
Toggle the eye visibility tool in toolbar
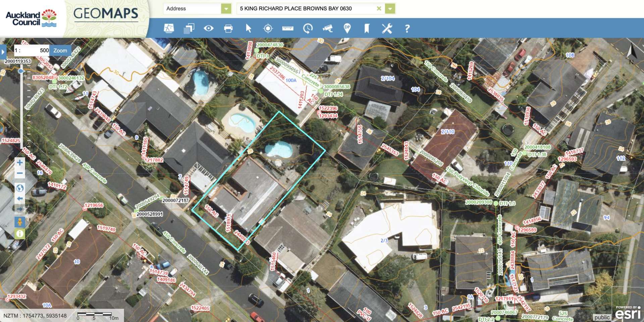pyautogui.click(x=209, y=29)
